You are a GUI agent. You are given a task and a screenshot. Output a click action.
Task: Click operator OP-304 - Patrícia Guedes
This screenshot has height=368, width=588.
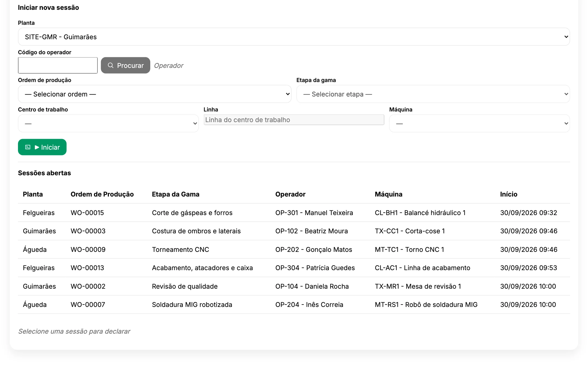[315, 268]
